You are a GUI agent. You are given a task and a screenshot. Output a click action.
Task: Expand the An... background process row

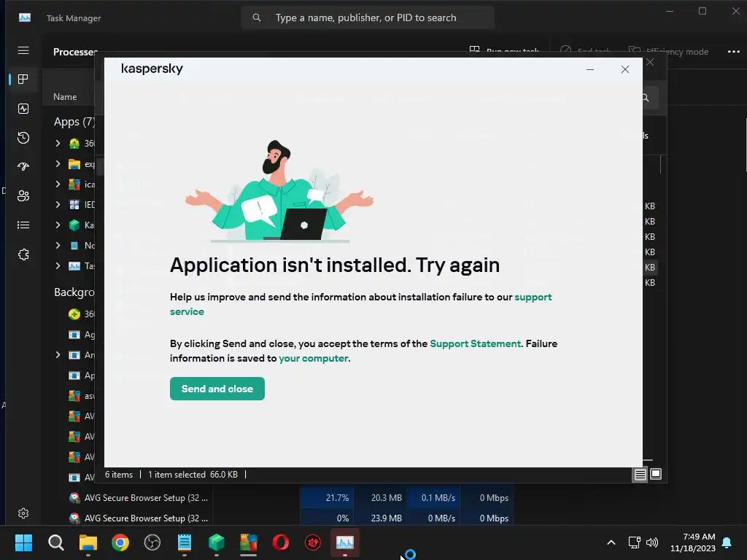click(x=58, y=355)
